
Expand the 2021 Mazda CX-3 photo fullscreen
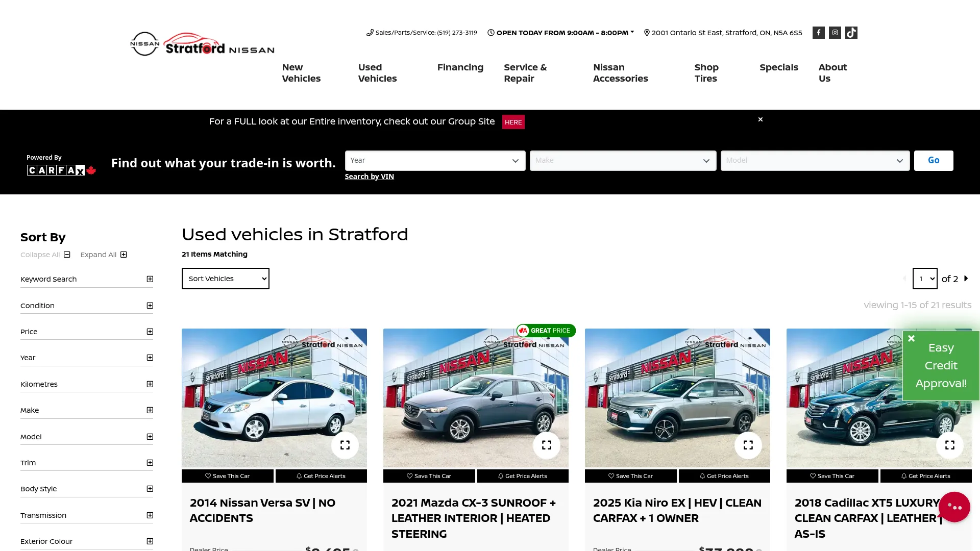547,445
